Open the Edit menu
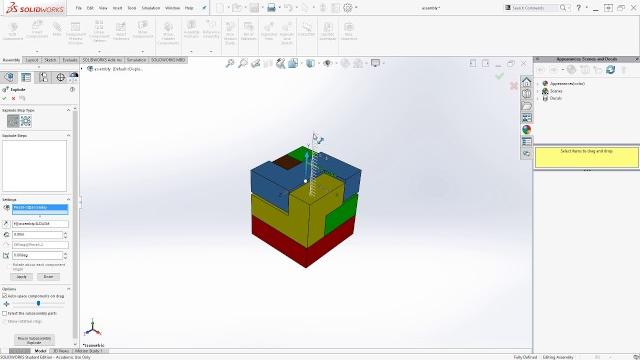This screenshot has width=640, height=360. pos(90,8)
